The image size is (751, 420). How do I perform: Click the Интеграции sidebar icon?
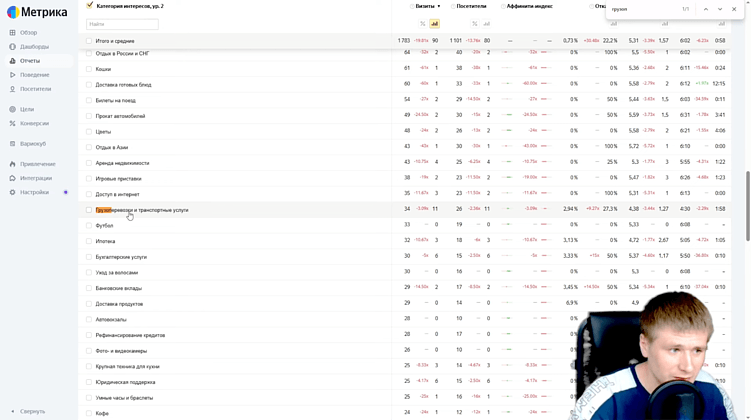point(12,178)
